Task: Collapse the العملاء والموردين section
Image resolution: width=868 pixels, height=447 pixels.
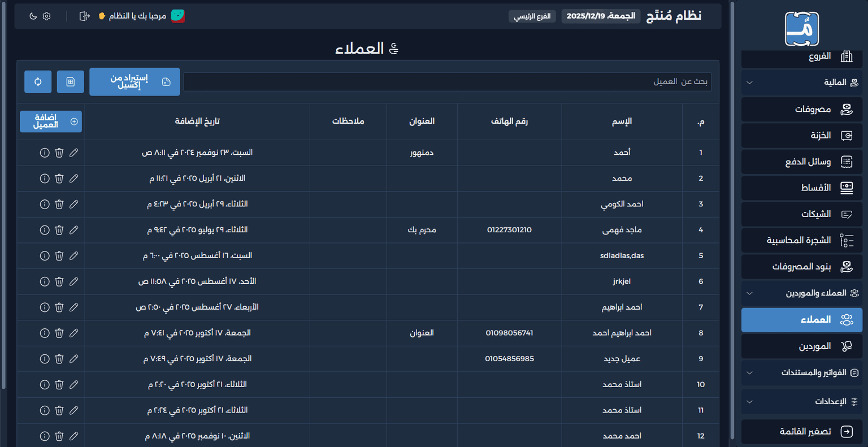Action: click(749, 293)
